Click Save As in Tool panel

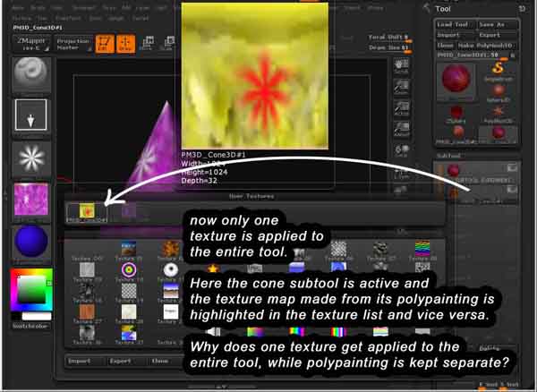pos(496,25)
